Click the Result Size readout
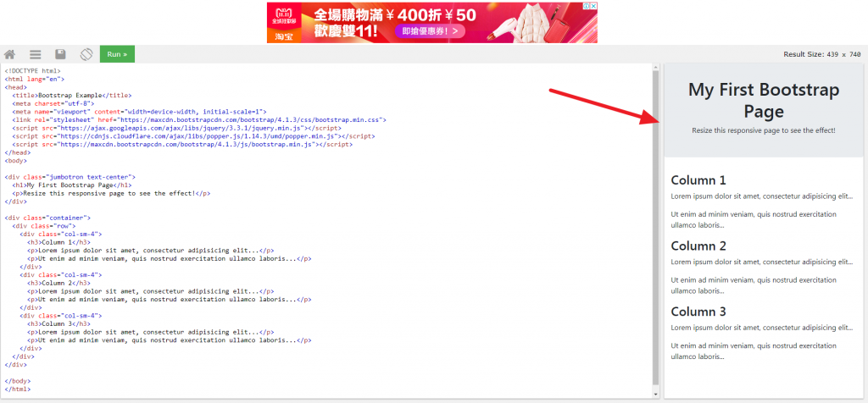 tap(821, 54)
